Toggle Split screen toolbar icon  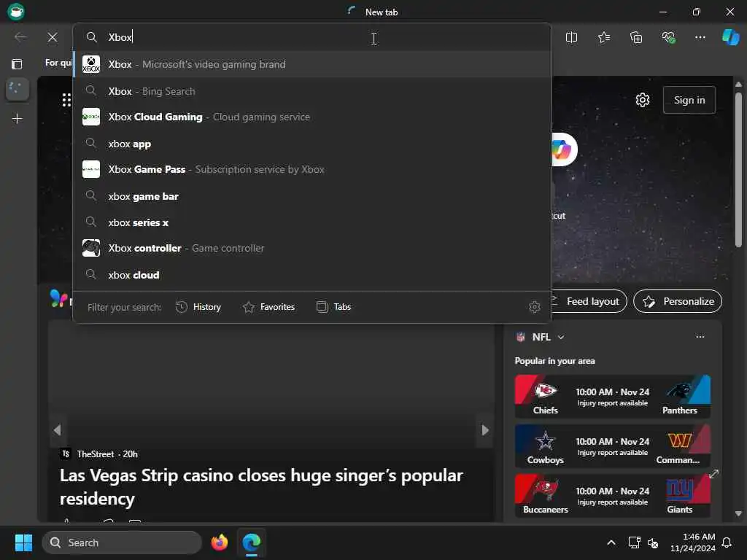click(571, 37)
